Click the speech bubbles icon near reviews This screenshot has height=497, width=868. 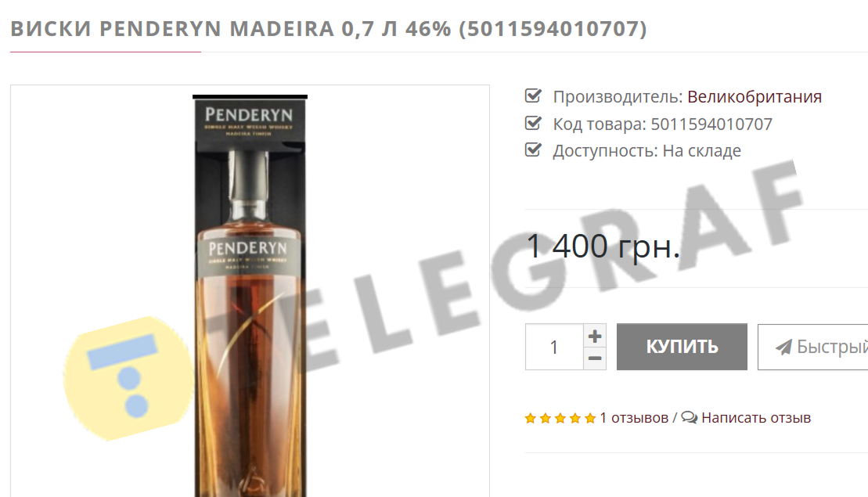point(690,417)
